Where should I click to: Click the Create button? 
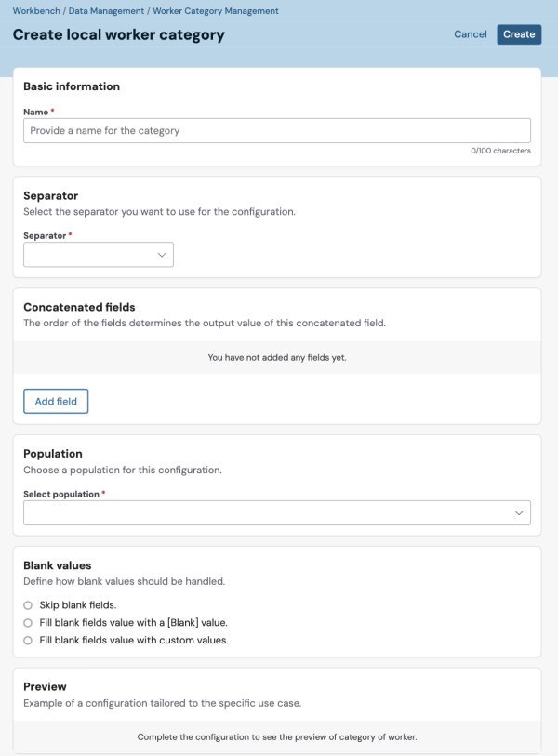tap(519, 34)
